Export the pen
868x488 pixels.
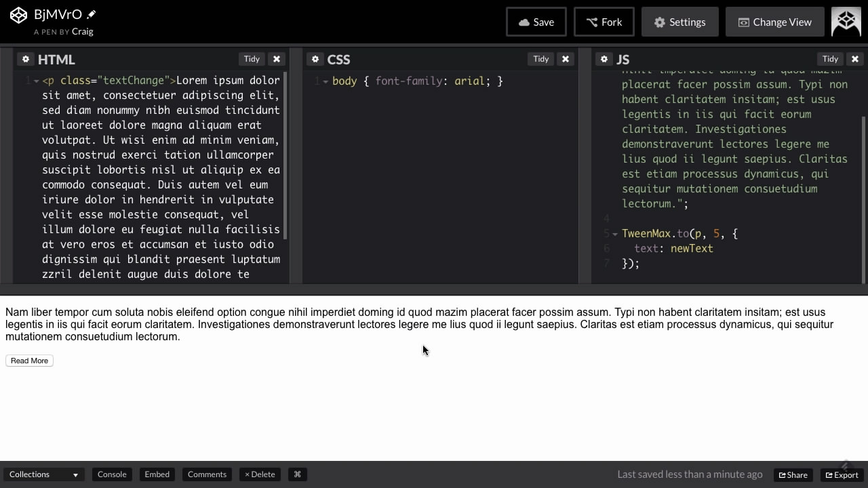[x=842, y=474]
